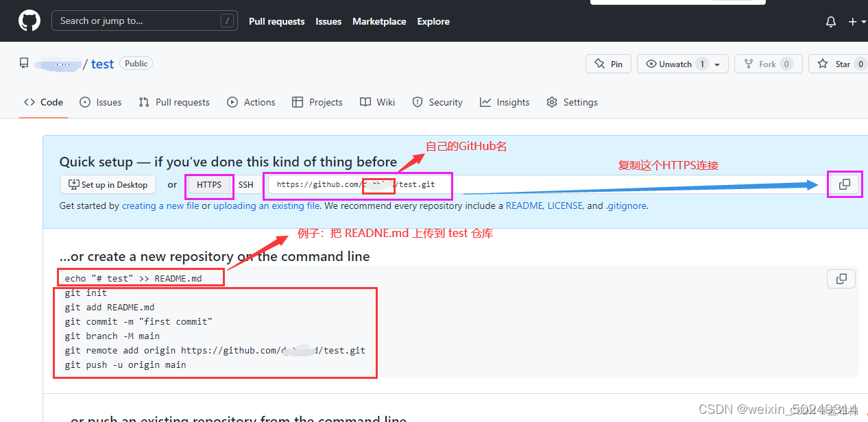This screenshot has width=868, height=422.
Task: Open the repository Settings tab
Action: [x=572, y=102]
